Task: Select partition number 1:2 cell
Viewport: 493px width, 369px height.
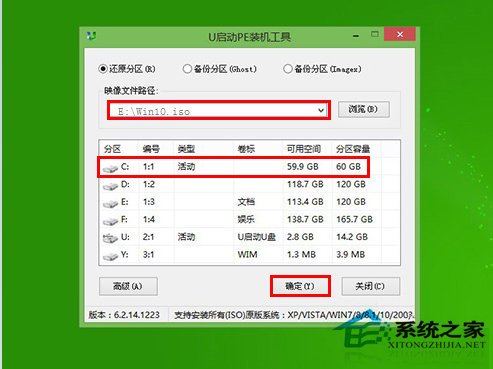Action: tap(149, 184)
